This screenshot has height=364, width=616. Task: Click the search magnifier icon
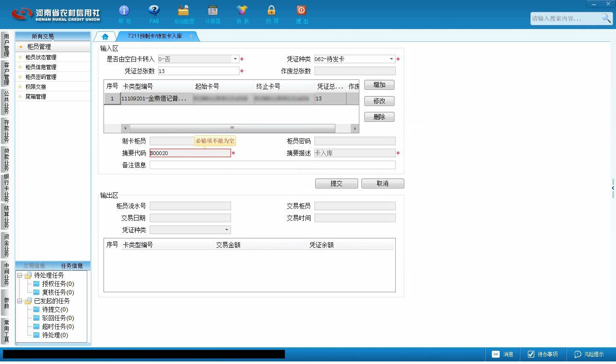606,18
